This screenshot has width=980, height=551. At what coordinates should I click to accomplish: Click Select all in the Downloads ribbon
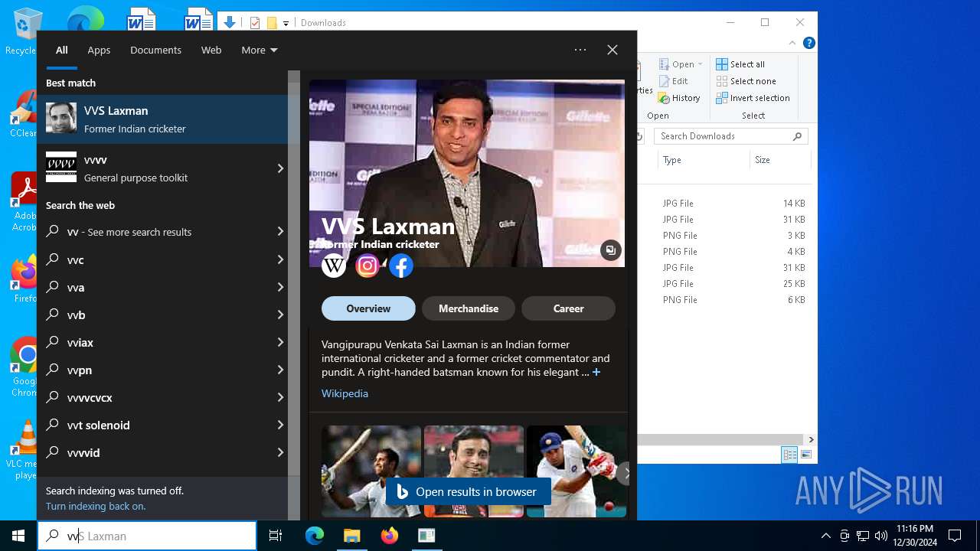pos(740,64)
